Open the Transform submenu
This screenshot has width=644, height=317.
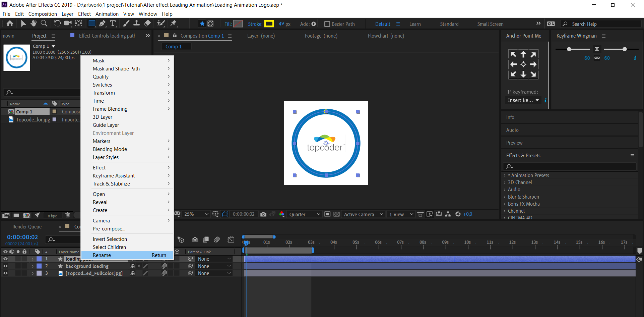point(127,93)
